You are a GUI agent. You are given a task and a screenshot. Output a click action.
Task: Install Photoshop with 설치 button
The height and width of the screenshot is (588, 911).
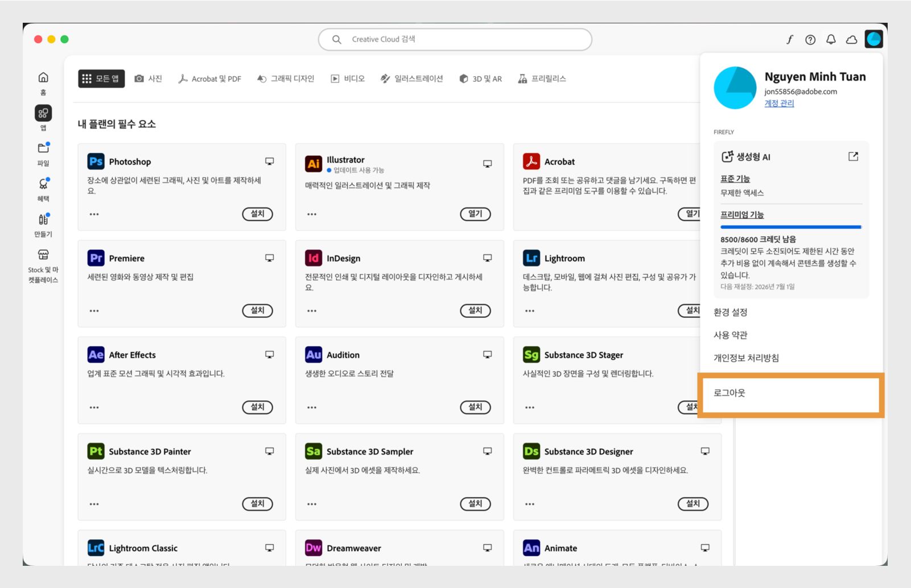258,214
